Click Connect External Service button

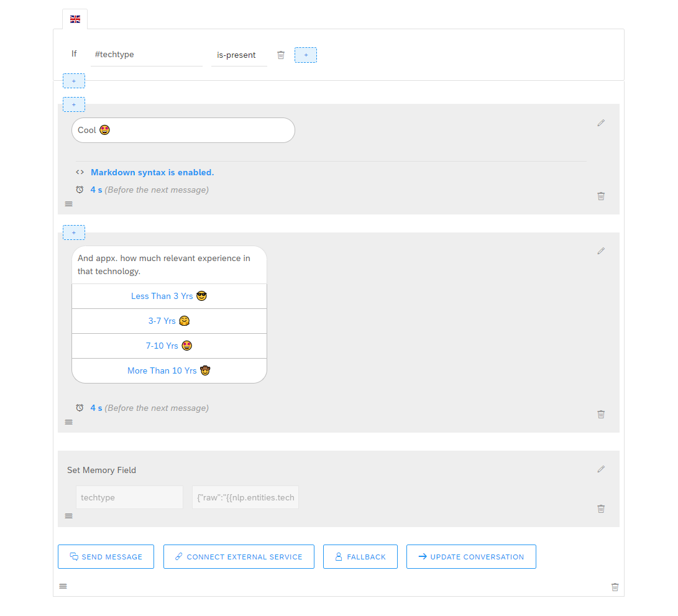click(239, 557)
